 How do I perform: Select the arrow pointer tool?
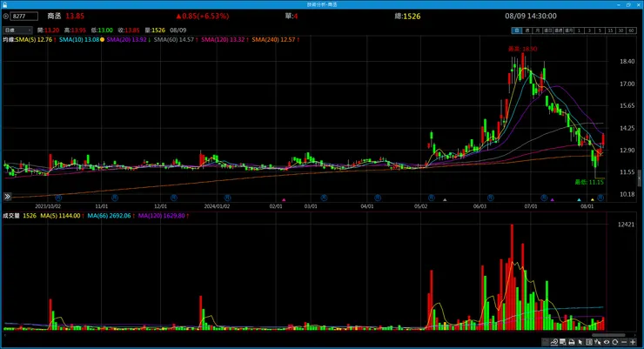pos(580,342)
